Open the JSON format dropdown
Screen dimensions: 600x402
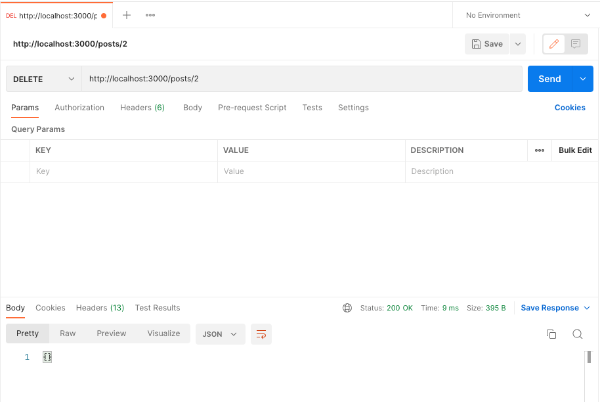[x=220, y=334]
